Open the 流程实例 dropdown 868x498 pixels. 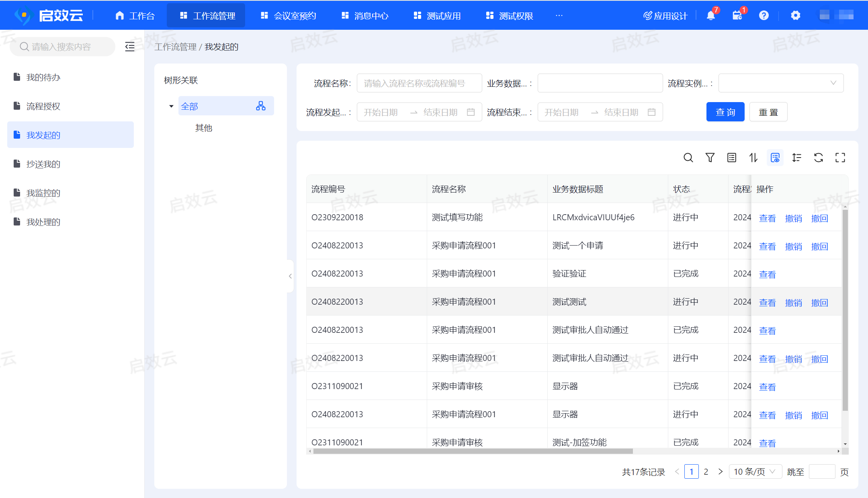click(x=780, y=83)
